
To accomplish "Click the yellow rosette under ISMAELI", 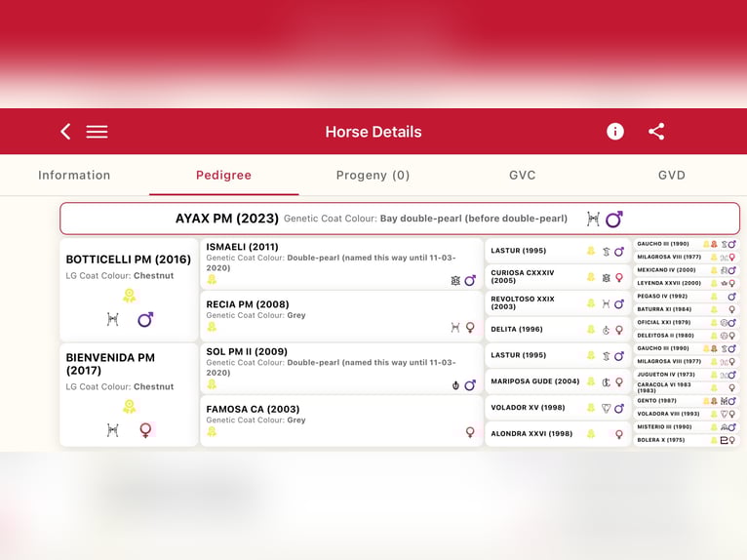I will pos(212,280).
